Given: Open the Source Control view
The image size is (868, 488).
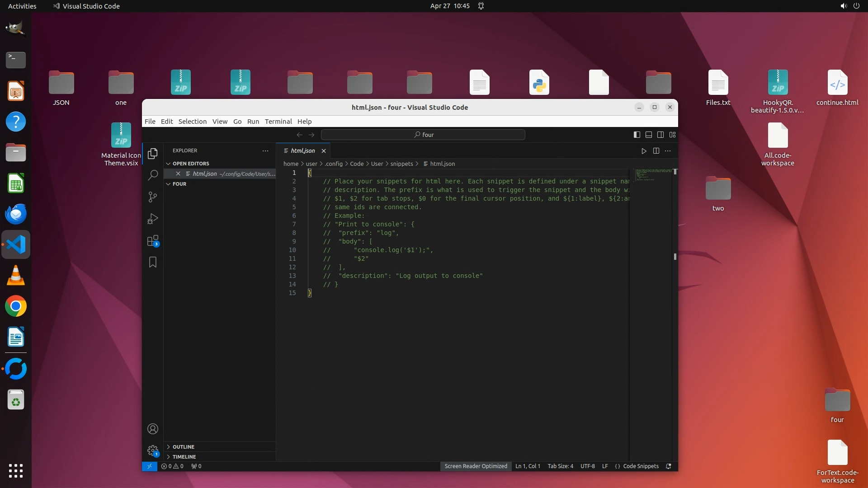Looking at the screenshot, I should point(153,197).
